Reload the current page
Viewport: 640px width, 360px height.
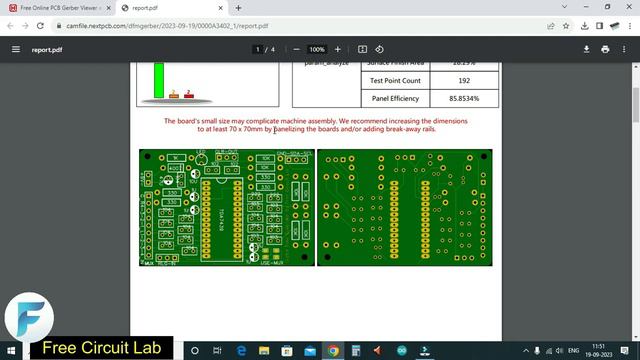coord(40,26)
